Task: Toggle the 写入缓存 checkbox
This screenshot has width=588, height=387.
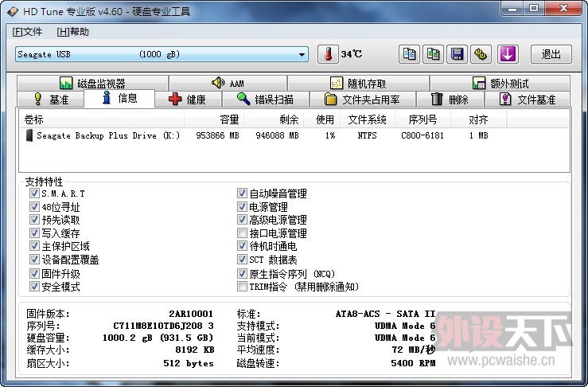Action: (34, 233)
